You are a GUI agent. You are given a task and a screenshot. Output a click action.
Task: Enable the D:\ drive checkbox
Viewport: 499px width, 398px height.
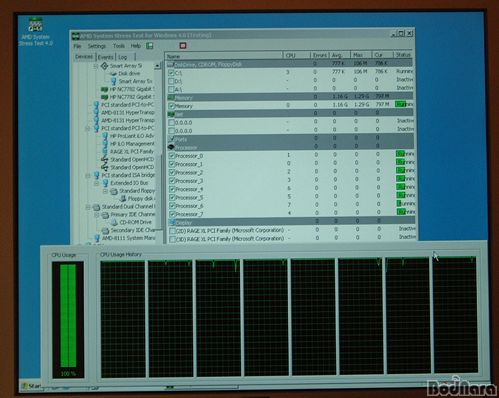[x=171, y=81]
